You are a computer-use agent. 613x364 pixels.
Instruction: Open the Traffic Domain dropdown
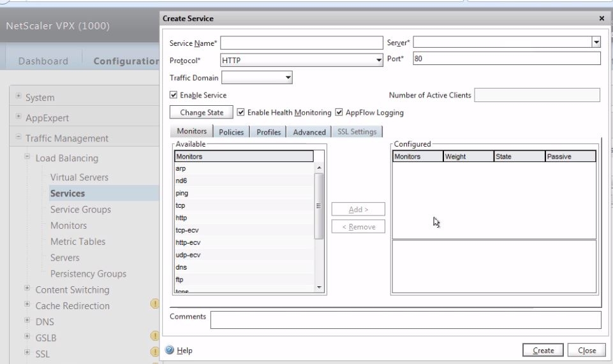click(x=288, y=77)
